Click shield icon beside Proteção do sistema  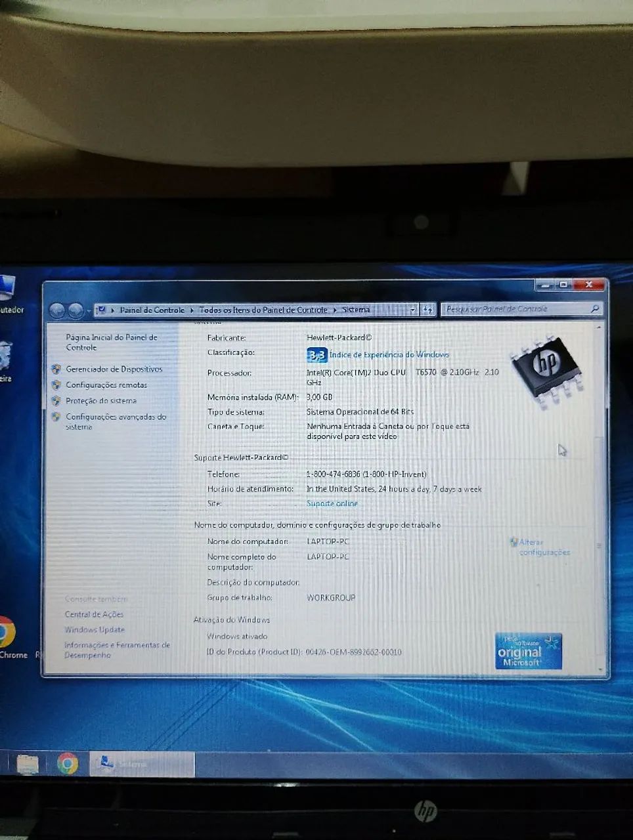click(x=56, y=400)
